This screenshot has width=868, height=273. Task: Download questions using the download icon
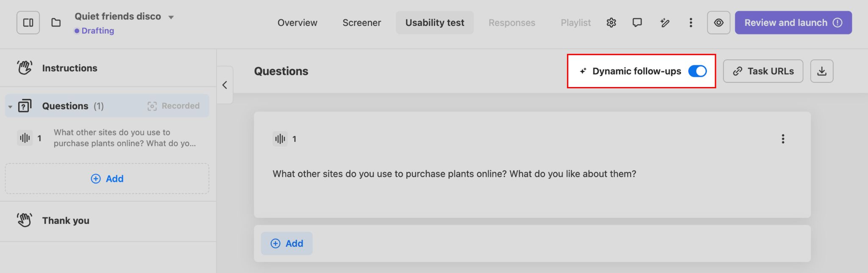(x=821, y=71)
